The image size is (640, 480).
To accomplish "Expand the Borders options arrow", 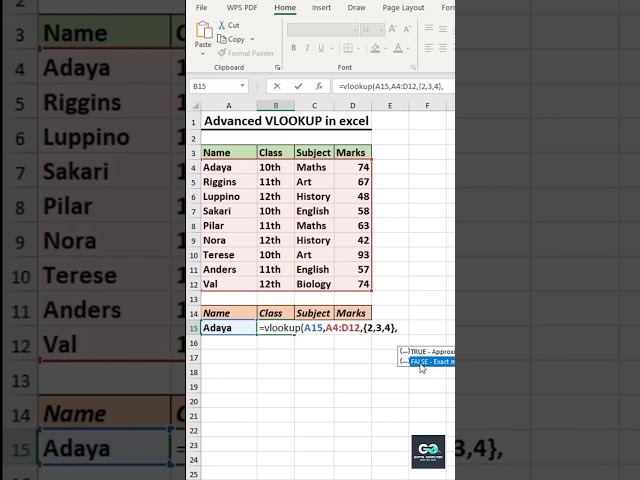I will point(358,48).
